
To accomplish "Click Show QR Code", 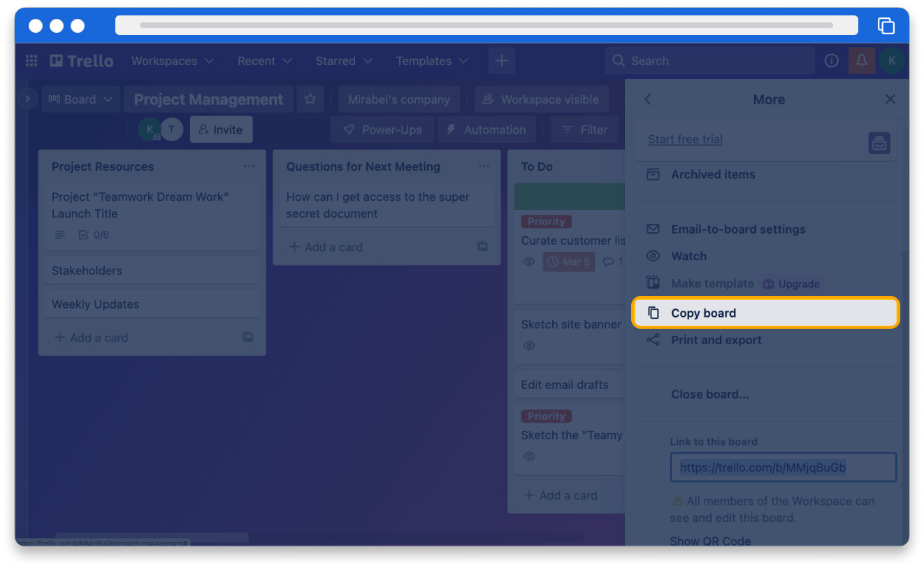I will 710,541.
